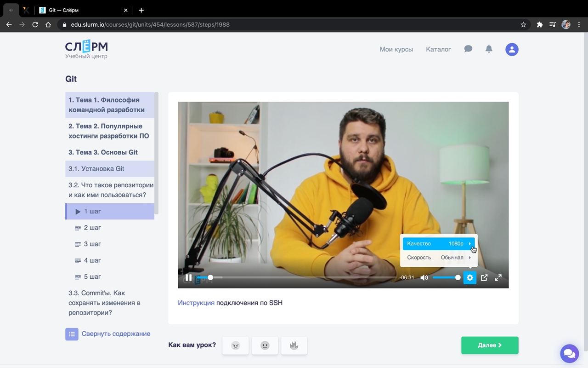Image resolution: width=588 pixels, height=368 pixels.
Task: Open Скорость Обычная submenu
Action: (x=439, y=258)
